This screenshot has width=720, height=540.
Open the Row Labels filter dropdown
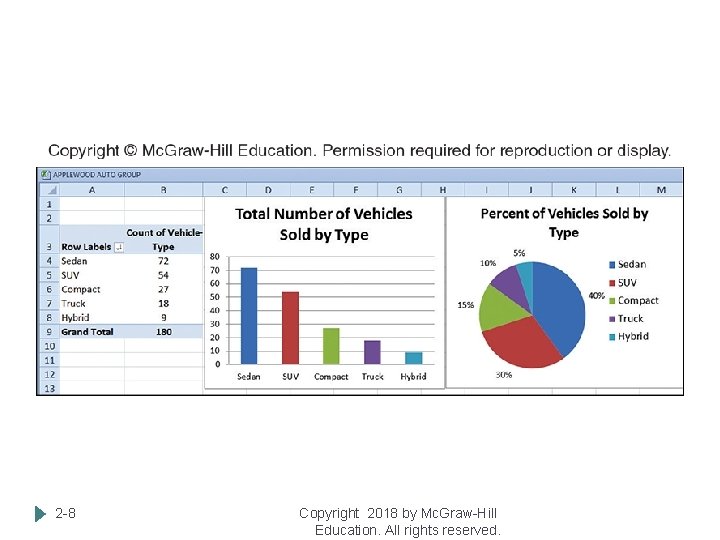pyautogui.click(x=119, y=247)
